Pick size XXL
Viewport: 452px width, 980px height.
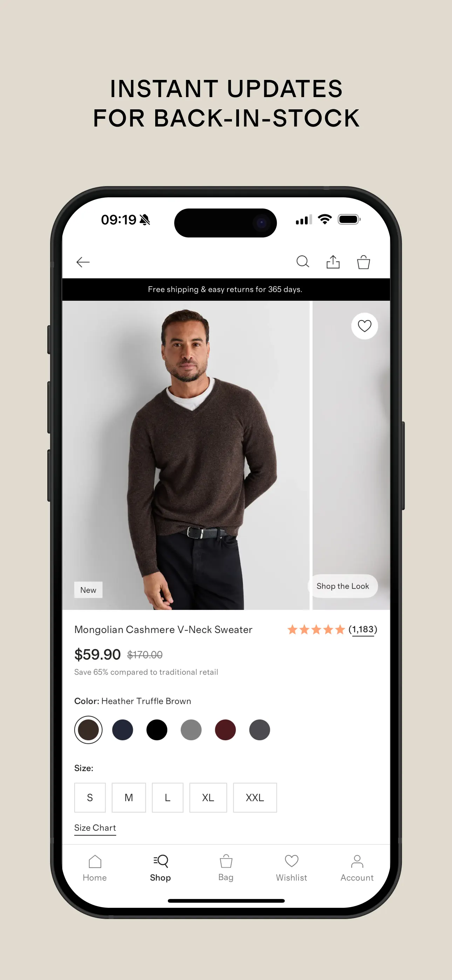pyautogui.click(x=255, y=797)
